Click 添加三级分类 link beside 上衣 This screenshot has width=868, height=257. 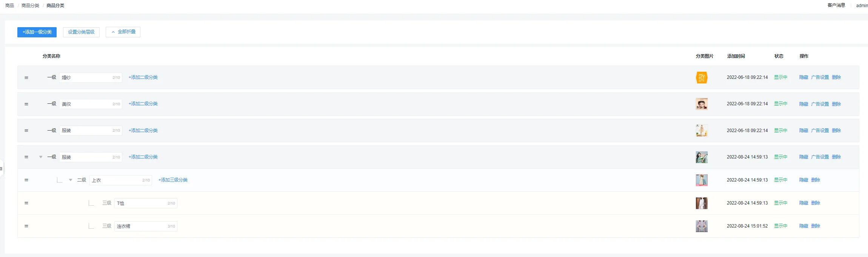pos(173,180)
